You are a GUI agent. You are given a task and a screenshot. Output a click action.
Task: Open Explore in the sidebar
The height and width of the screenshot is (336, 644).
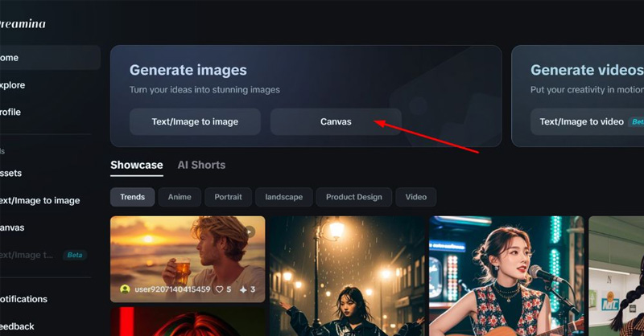pyautogui.click(x=12, y=84)
